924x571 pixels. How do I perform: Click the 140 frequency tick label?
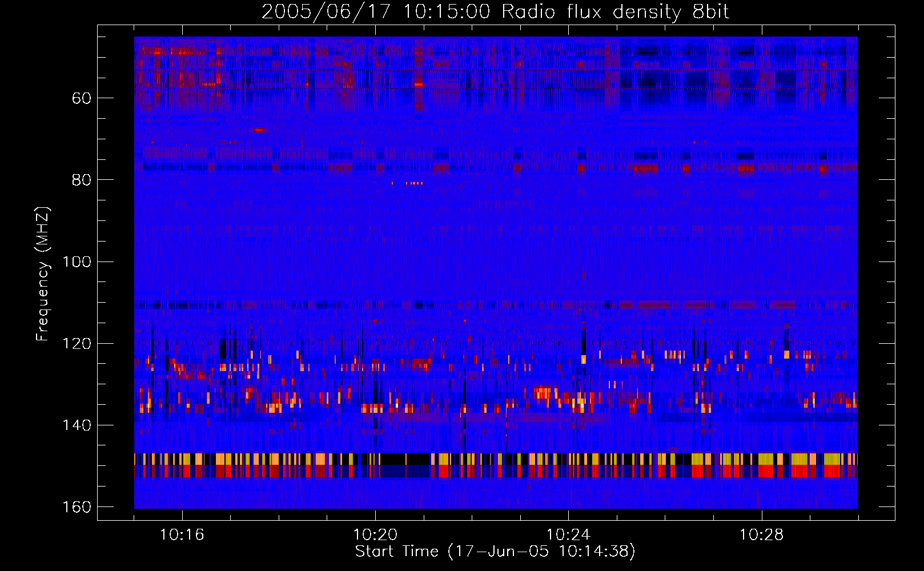pyautogui.click(x=77, y=425)
